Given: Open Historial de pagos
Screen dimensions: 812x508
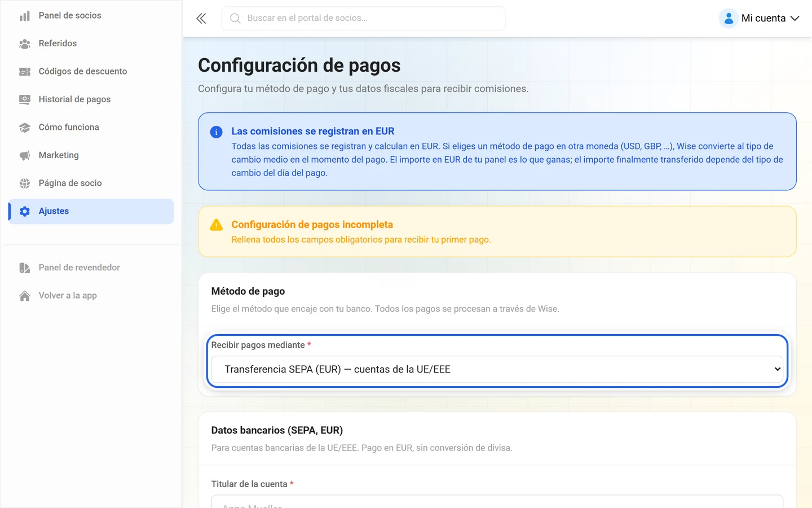Looking at the screenshot, I should pos(91,99).
